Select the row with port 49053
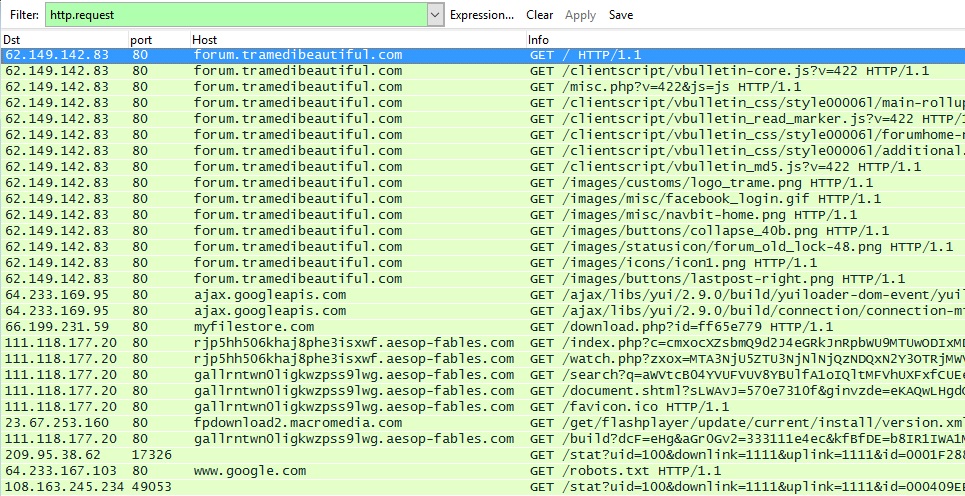 click(x=482, y=487)
